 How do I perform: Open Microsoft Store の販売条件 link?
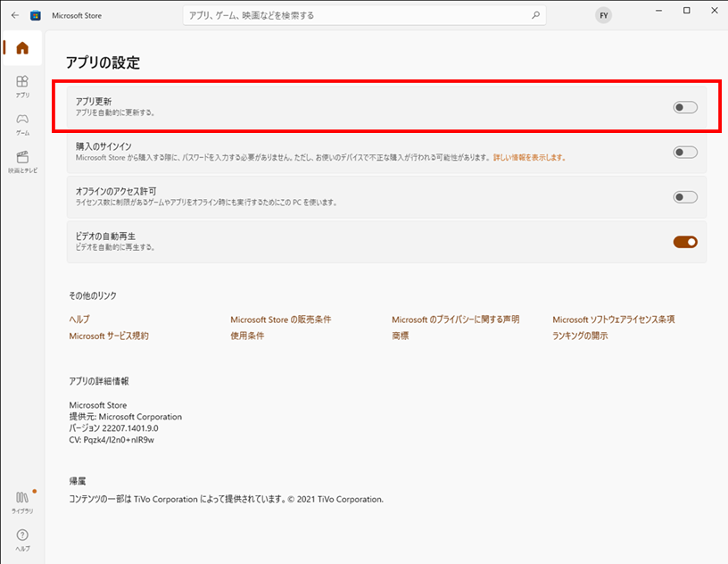tap(281, 319)
